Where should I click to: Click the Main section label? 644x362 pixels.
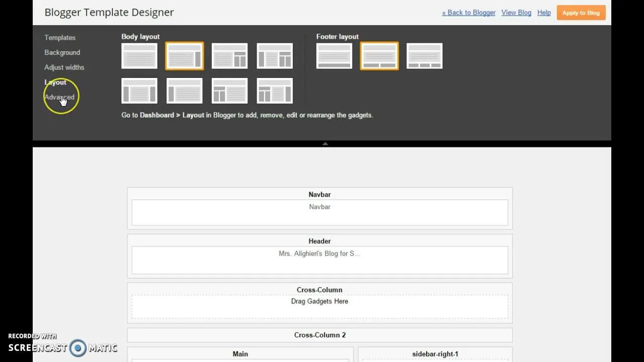(240, 354)
